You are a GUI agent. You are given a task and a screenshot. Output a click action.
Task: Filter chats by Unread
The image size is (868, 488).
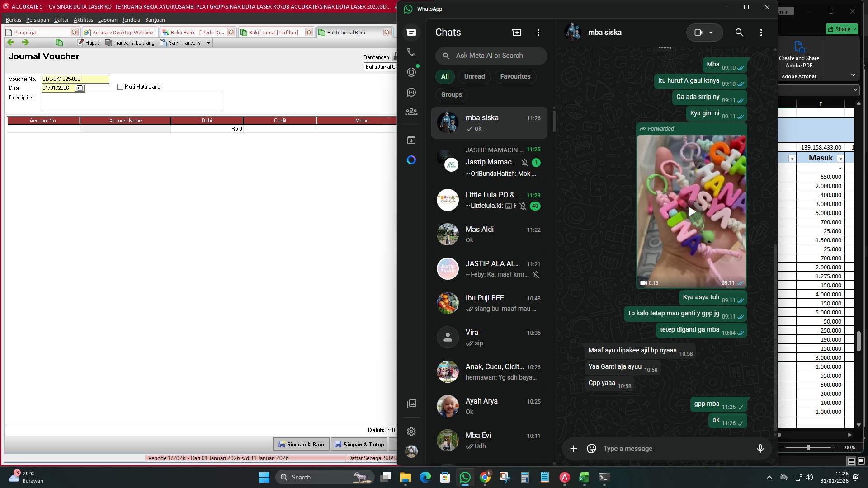tap(474, 76)
